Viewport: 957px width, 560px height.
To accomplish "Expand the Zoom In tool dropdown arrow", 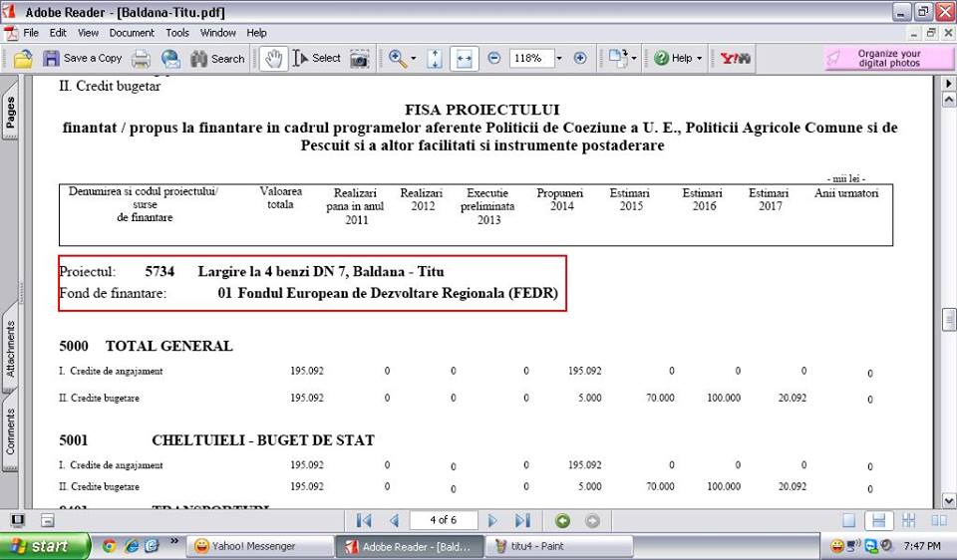I will point(413,59).
